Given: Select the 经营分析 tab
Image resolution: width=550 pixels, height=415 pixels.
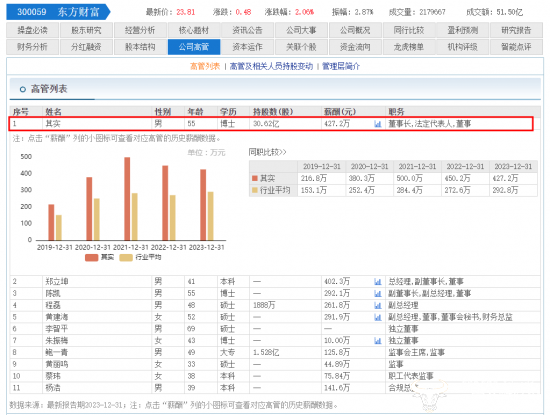Looking at the screenshot, I should [140, 30].
